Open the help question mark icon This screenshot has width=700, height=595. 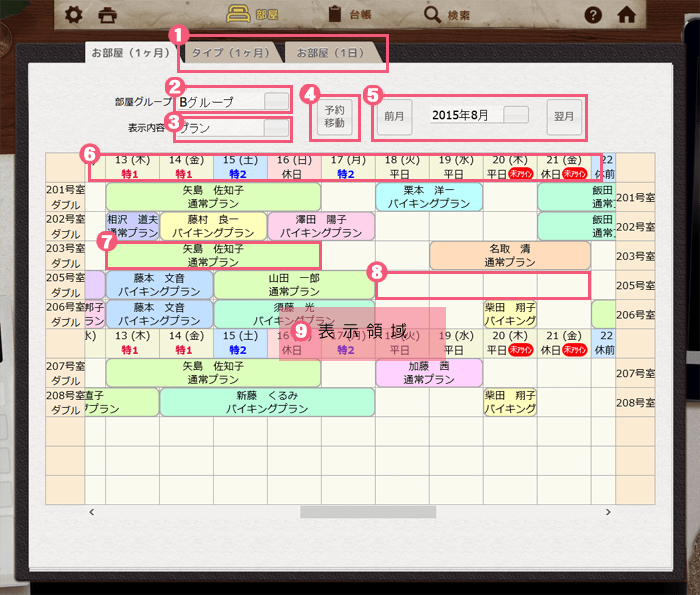pyautogui.click(x=593, y=15)
